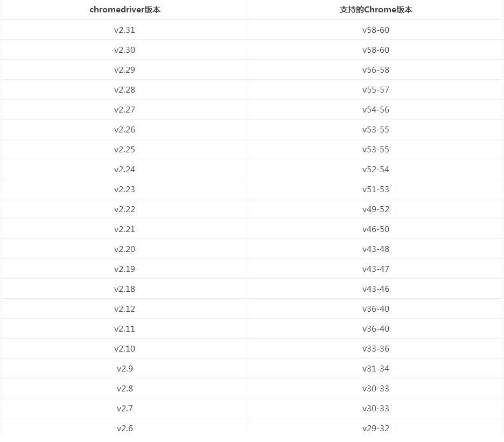
Task: Click the v29-32 Chrome version cell
Action: pos(376,429)
